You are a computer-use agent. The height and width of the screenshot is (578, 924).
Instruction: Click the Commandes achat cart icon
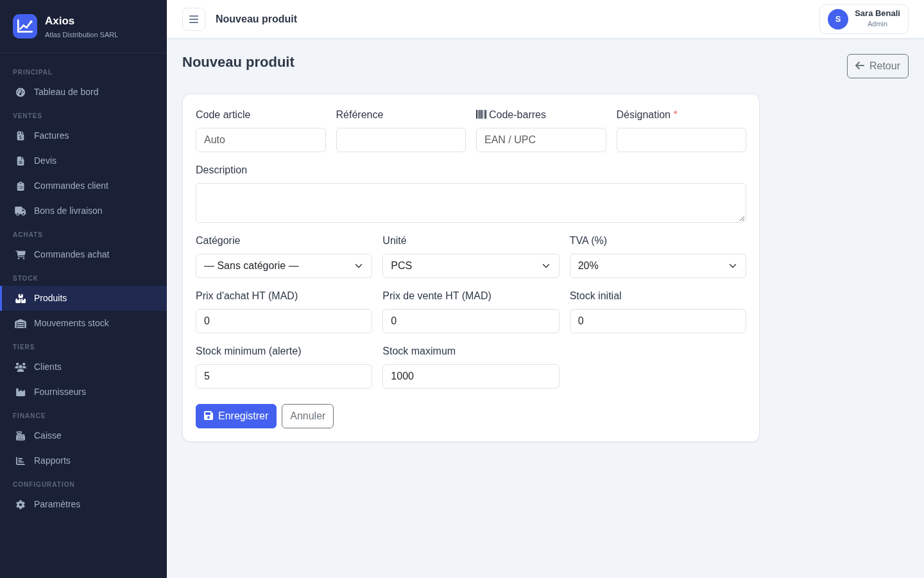pos(21,254)
